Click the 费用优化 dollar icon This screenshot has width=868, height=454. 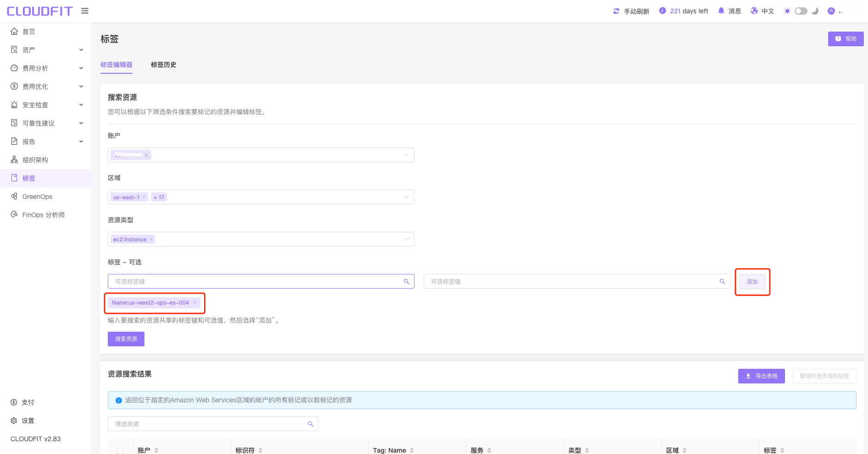pyautogui.click(x=14, y=86)
